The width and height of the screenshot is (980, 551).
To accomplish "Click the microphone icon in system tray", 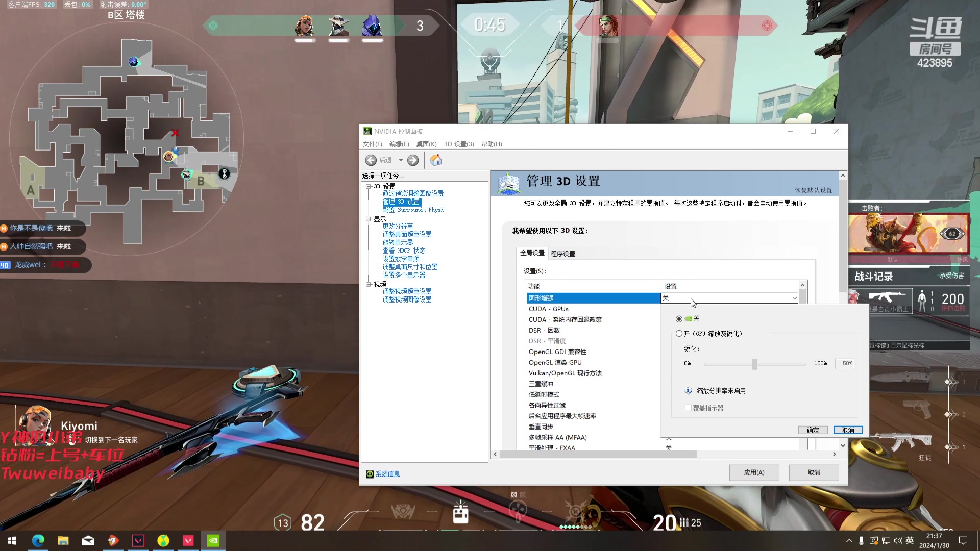I will [x=861, y=541].
